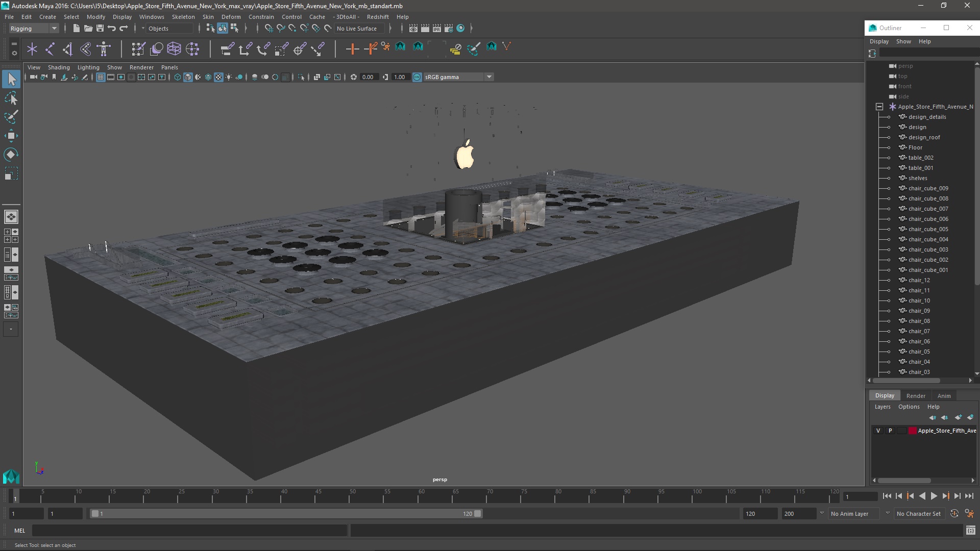
Task: Click the MEL command input field
Action: [189, 531]
